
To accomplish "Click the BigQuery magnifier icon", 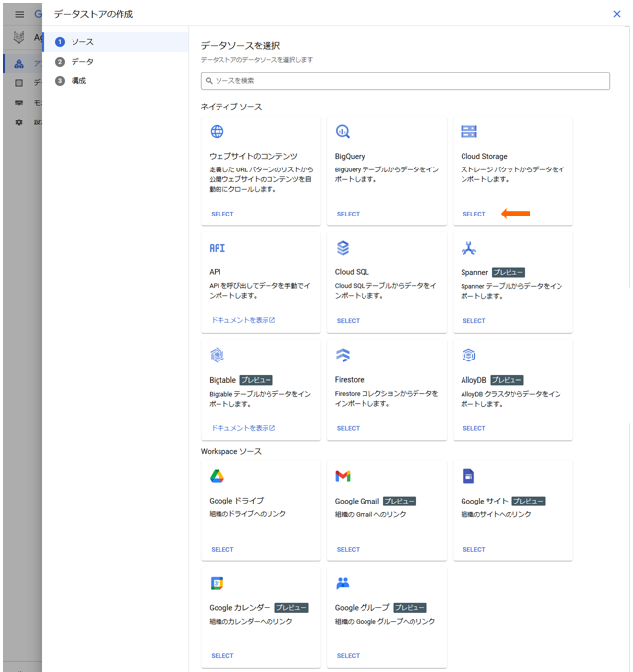I will click(343, 131).
